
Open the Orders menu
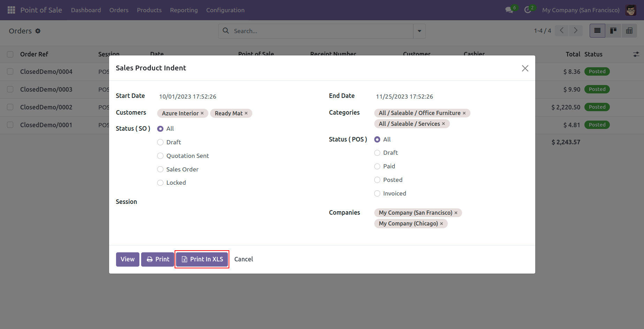119,10
